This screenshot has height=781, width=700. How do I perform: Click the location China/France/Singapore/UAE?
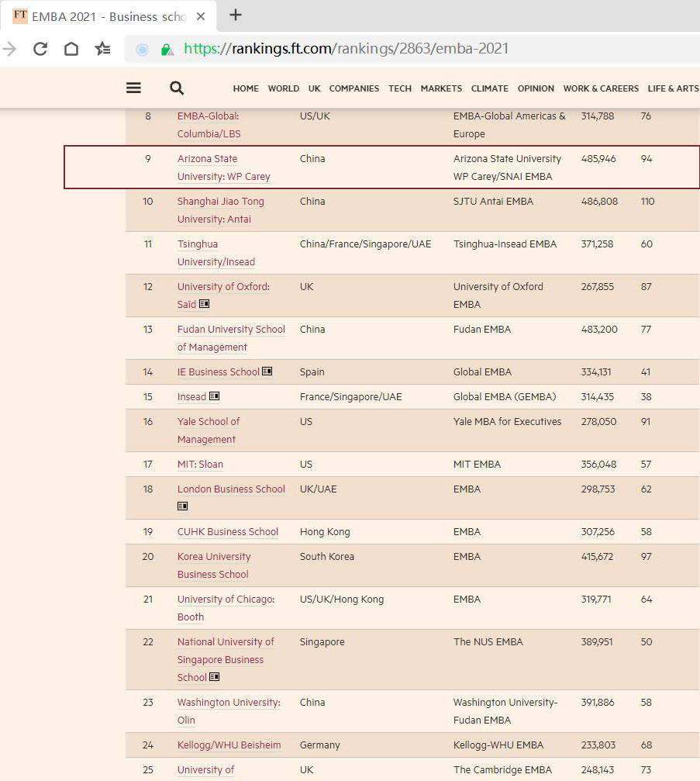point(365,244)
